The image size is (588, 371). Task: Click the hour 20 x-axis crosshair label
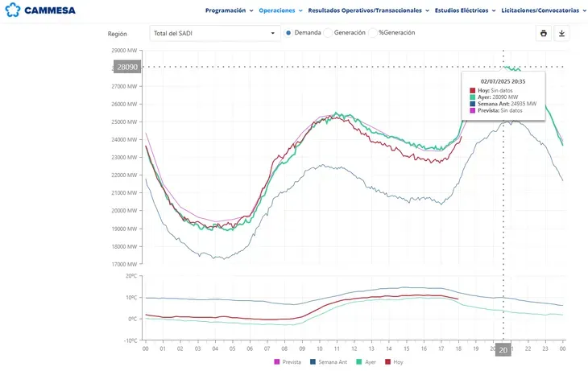click(x=503, y=350)
